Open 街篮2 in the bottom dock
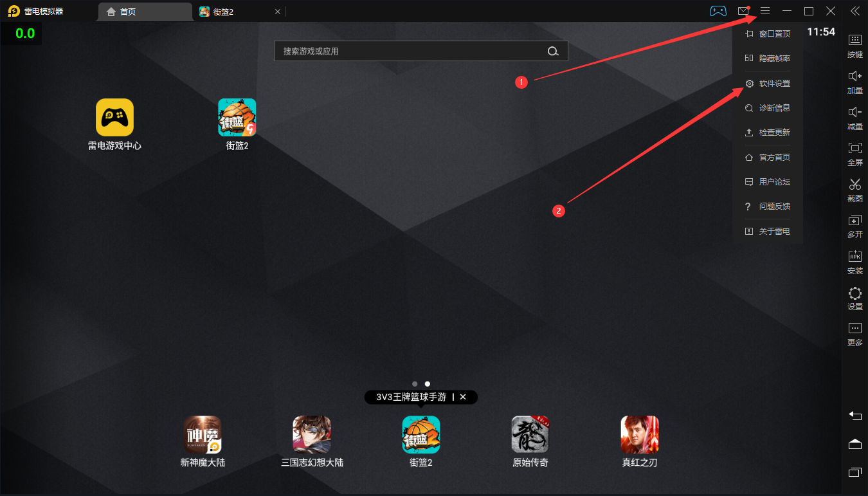Screen dimensions: 868x496 (x=421, y=434)
